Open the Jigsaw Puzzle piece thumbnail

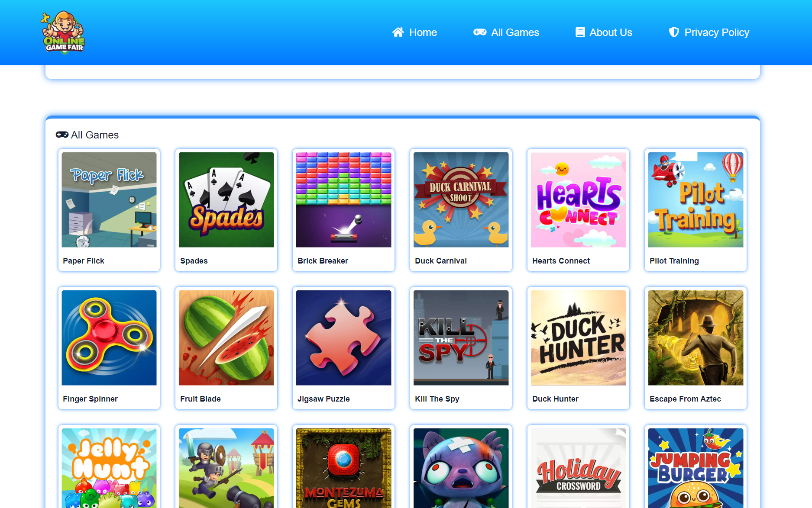[343, 338]
